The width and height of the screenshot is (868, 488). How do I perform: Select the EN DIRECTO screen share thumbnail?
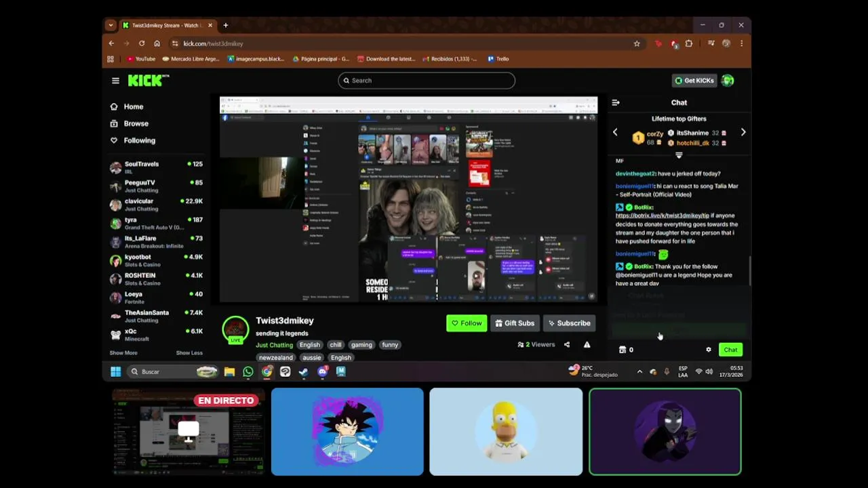click(x=189, y=432)
